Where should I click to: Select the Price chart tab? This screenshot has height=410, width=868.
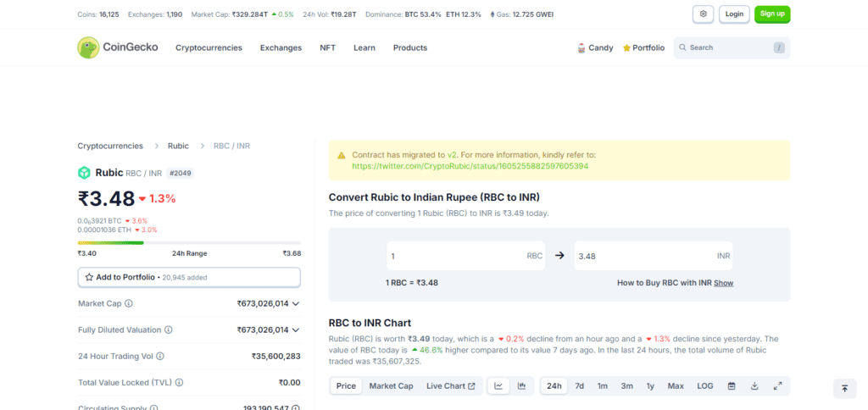pyautogui.click(x=346, y=386)
